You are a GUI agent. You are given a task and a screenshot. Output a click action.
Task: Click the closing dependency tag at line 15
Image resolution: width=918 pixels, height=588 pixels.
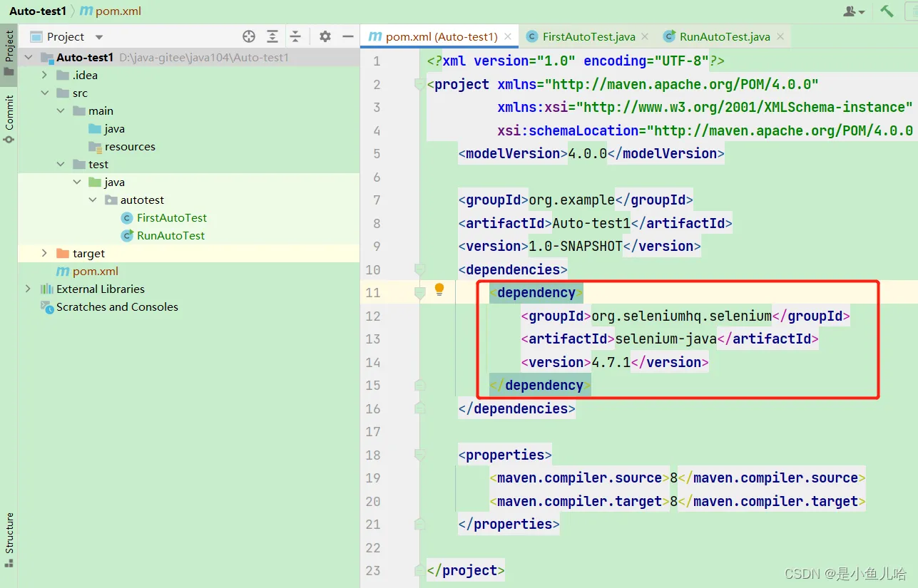(540, 385)
